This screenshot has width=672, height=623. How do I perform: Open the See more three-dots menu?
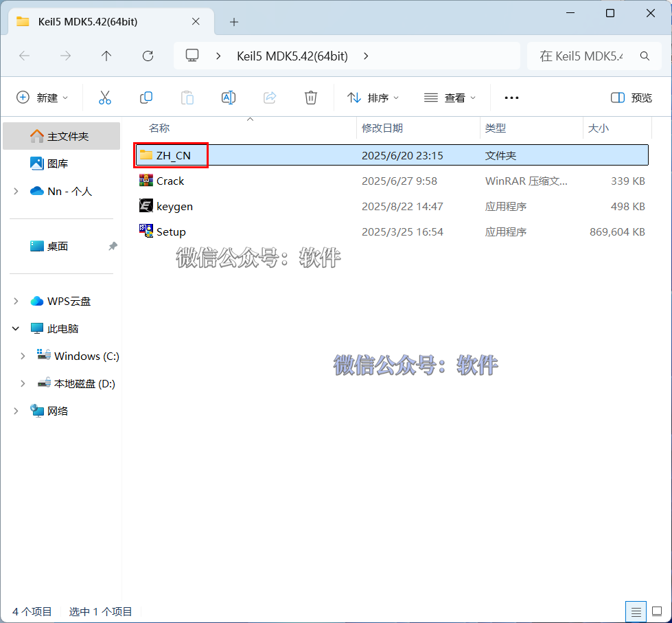pyautogui.click(x=511, y=98)
